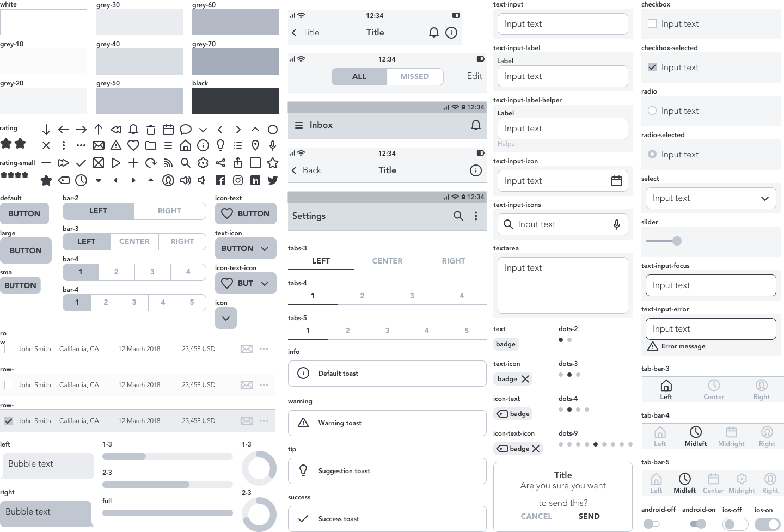Screen dimensions: 784x532
Task: Open the Facebook logo icon
Action: pos(220,180)
